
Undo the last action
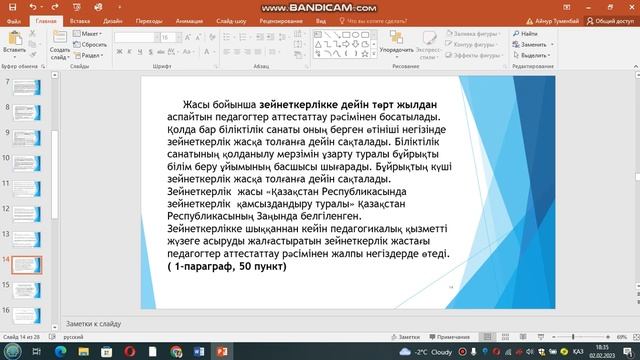(33, 7)
